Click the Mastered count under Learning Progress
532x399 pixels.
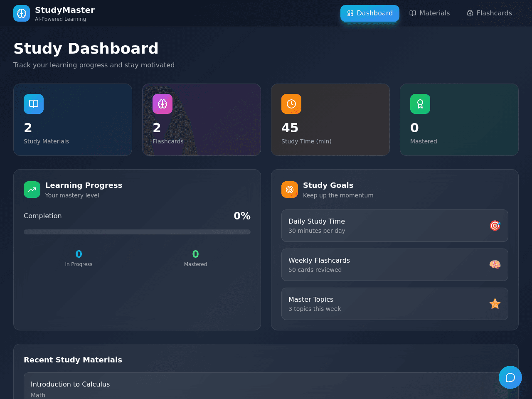click(195, 254)
